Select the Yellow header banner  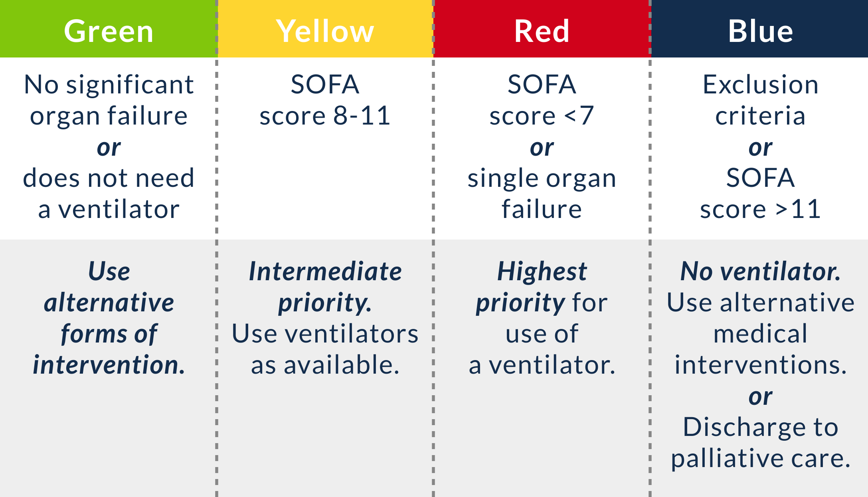click(325, 30)
